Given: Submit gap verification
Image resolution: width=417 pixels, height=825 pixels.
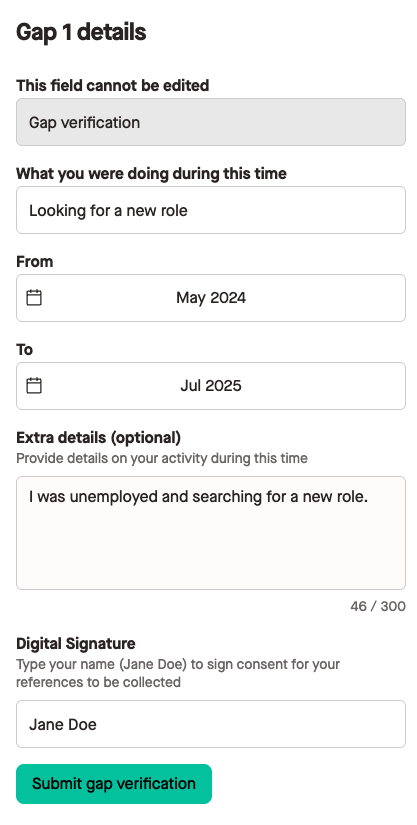Looking at the screenshot, I should pyautogui.click(x=114, y=784).
